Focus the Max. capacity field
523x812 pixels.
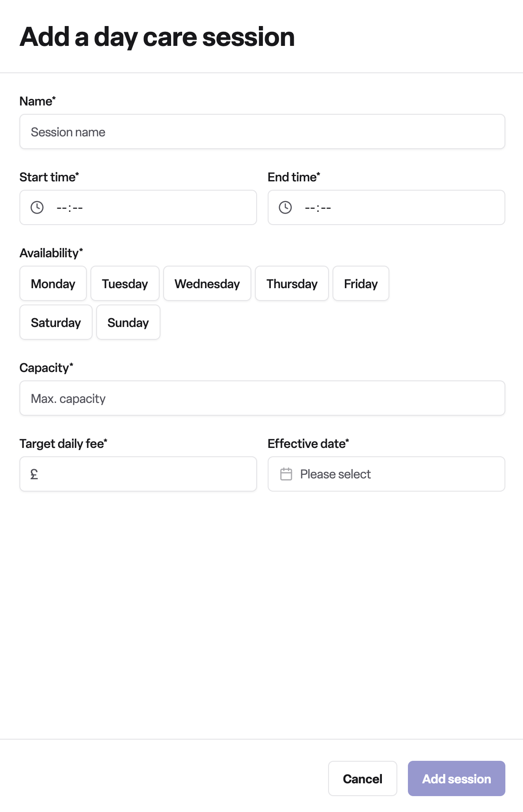click(x=262, y=398)
